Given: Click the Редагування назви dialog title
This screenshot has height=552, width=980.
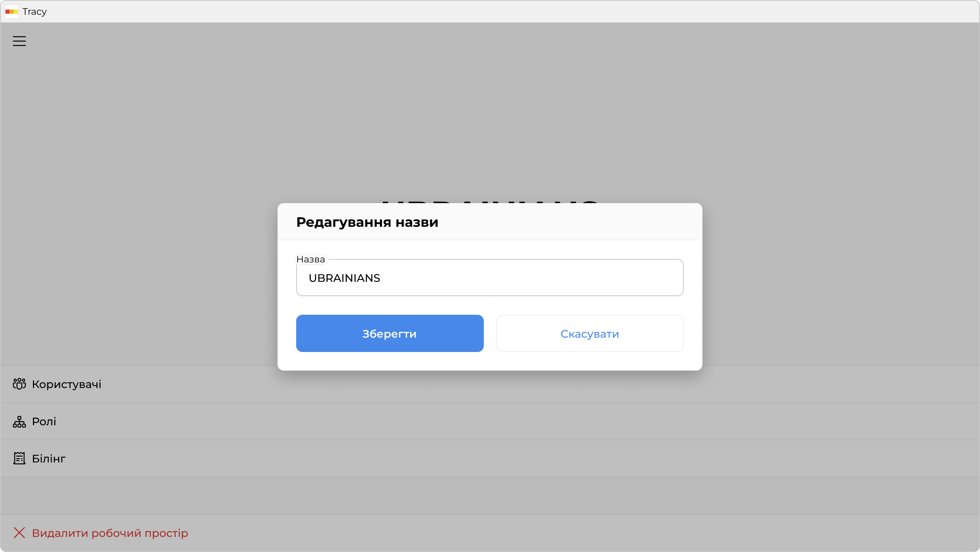Looking at the screenshot, I should pos(367,222).
